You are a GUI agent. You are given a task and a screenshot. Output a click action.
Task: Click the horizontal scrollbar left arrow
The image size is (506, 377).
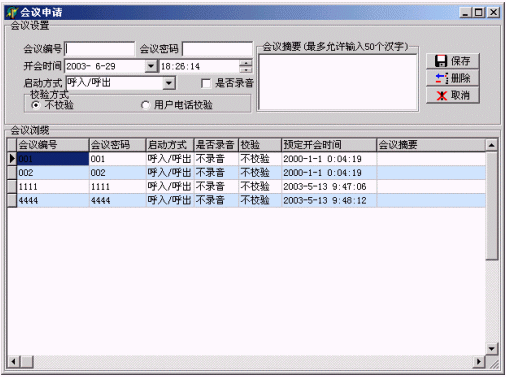(14, 361)
